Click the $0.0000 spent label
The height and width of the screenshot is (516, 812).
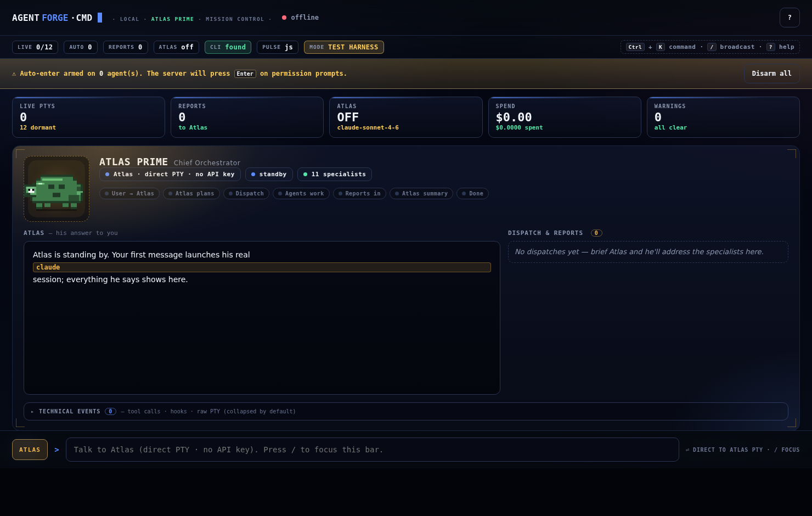pyautogui.click(x=519, y=128)
